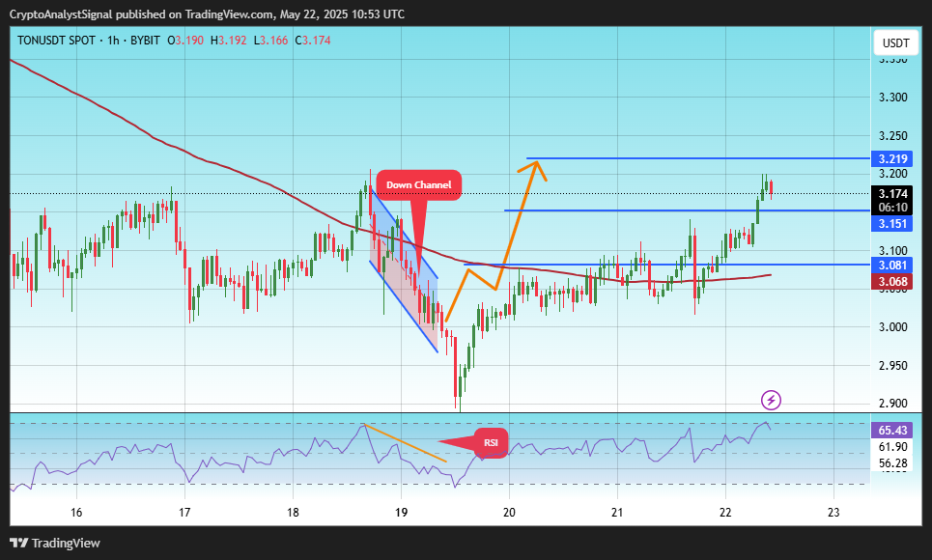Screen dimensions: 932x560
Task: Click the 3.300 price axis label
Action: (x=892, y=98)
